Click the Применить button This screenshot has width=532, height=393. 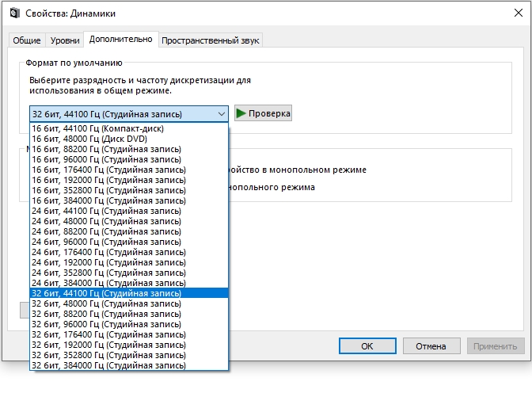point(496,346)
